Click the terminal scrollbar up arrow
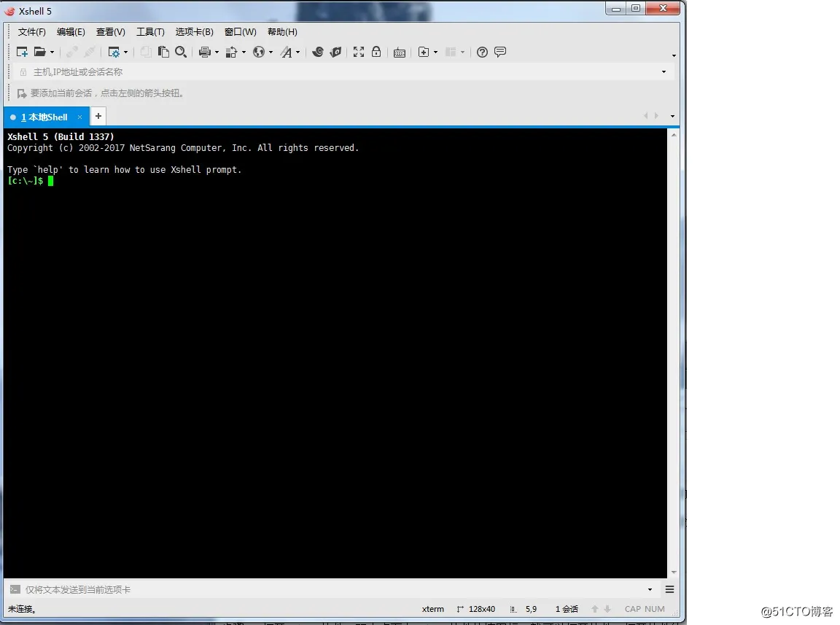 click(674, 135)
